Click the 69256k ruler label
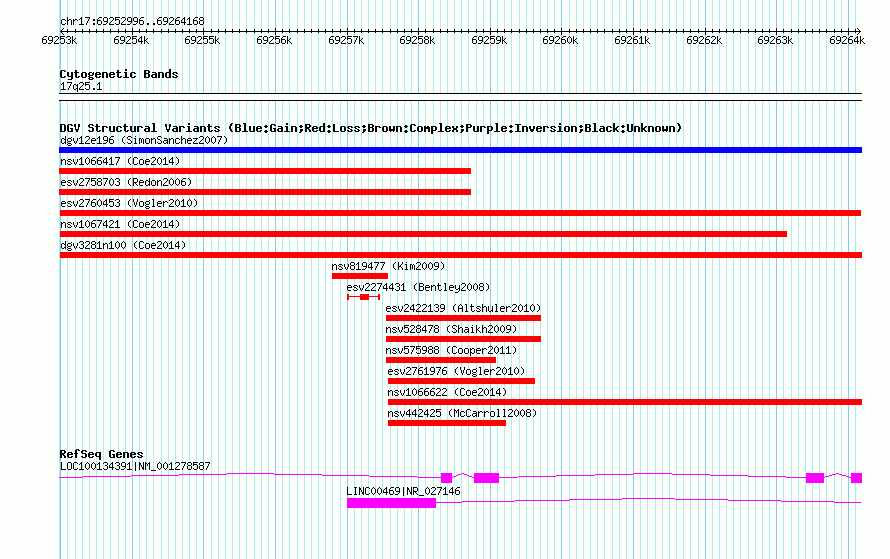 pyautogui.click(x=274, y=40)
